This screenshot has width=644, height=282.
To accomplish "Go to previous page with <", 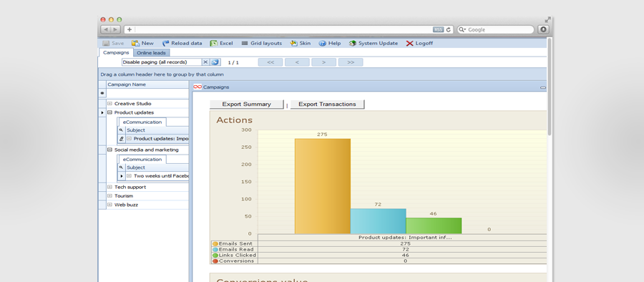I will (x=297, y=62).
